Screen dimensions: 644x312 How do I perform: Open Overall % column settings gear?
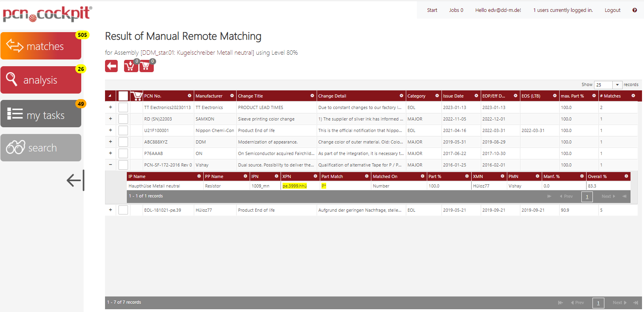626,176
